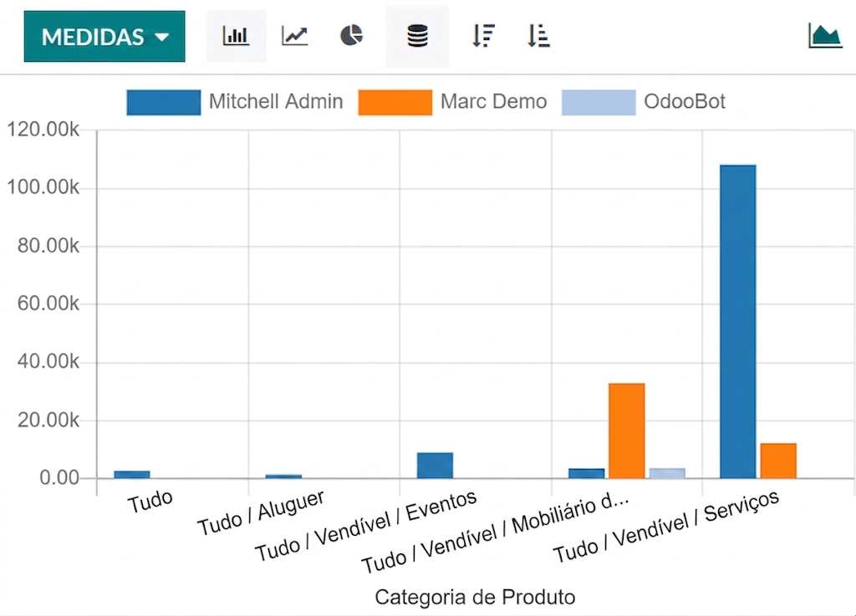This screenshot has width=856, height=616.
Task: Click the Mitchell Admin bar under Tudo
Action: click(132, 475)
